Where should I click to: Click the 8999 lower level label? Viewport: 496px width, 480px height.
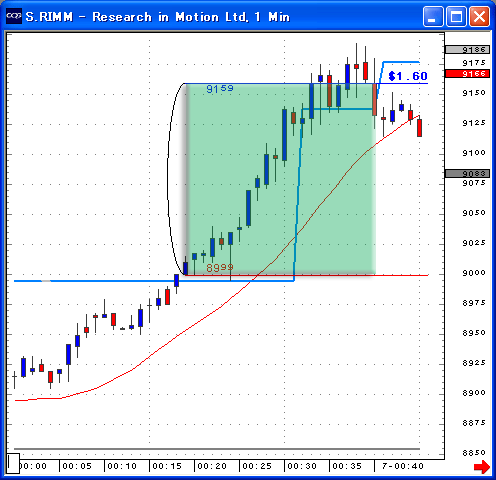(220, 268)
